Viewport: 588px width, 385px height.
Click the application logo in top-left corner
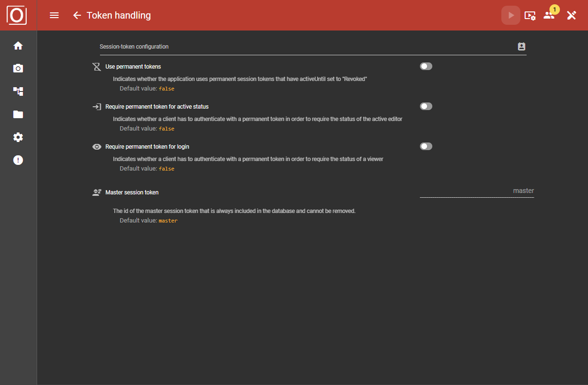point(17,15)
